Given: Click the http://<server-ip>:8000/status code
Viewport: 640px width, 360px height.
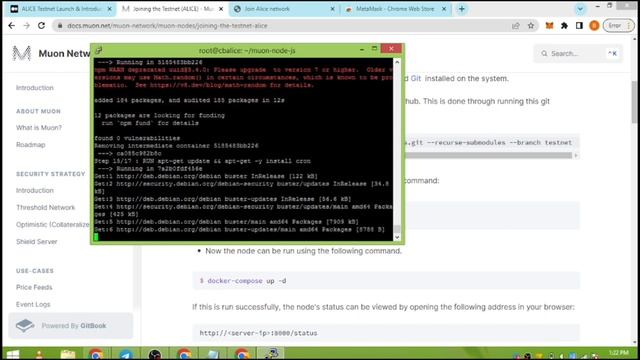Looking at the screenshot, I should pyautogui.click(x=258, y=333).
